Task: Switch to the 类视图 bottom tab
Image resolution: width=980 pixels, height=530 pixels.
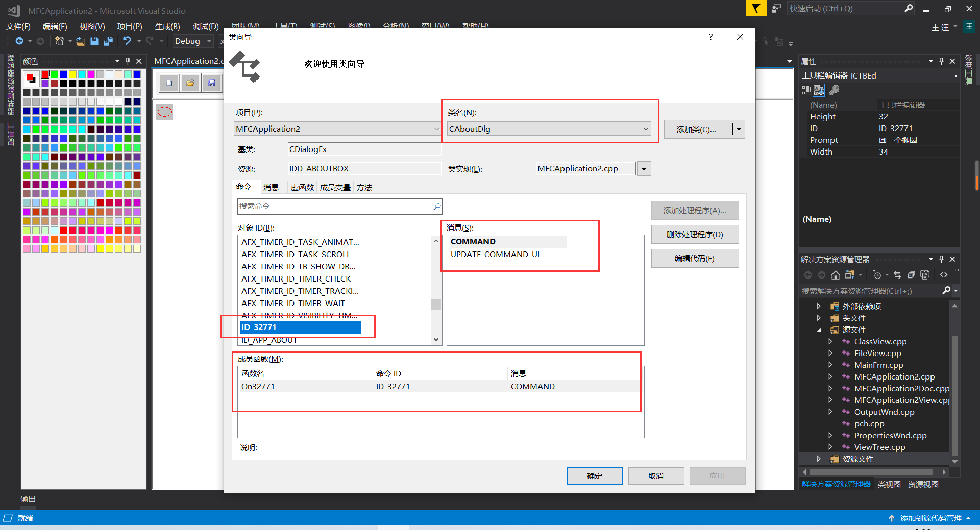Action: point(889,484)
